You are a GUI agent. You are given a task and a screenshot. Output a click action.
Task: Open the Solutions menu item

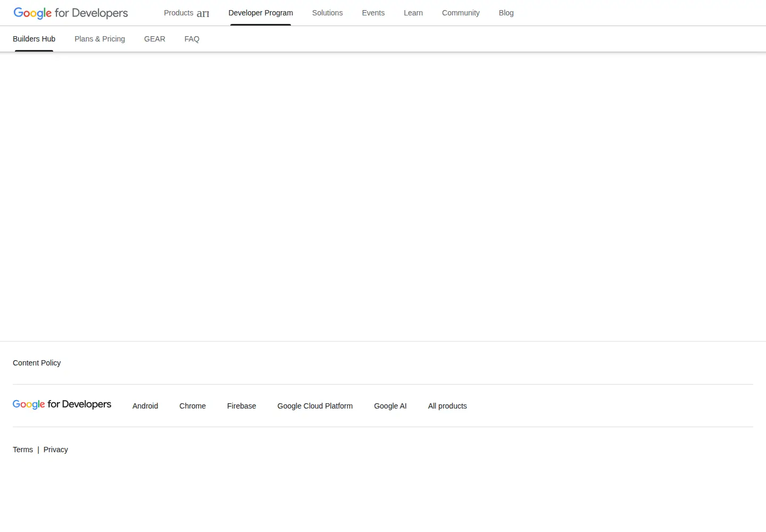pyautogui.click(x=327, y=13)
